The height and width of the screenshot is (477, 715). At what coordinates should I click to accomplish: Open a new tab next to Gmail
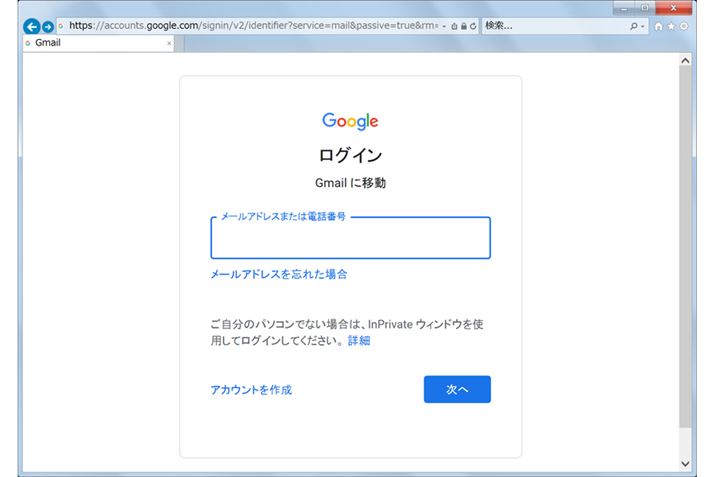(180, 43)
